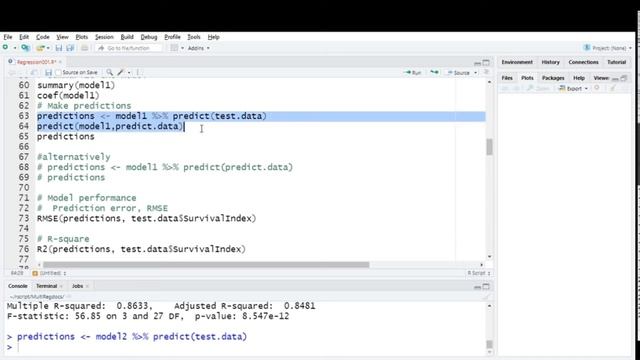The height and width of the screenshot is (360, 640).
Task: Switch to the History tab
Action: (x=550, y=62)
